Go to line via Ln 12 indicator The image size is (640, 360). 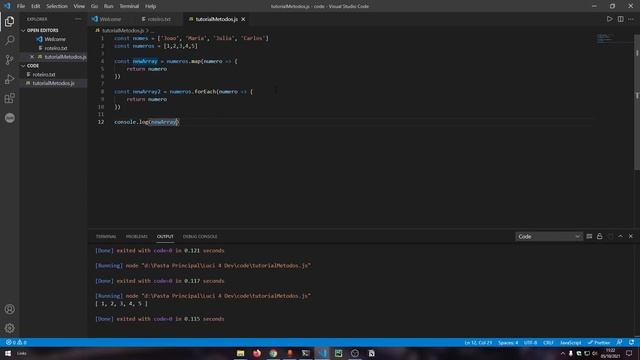click(478, 342)
